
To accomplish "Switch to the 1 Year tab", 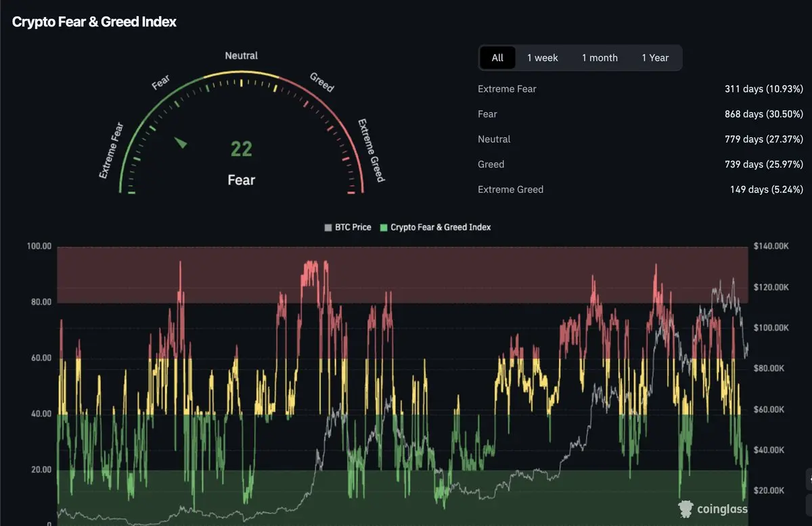I will [x=655, y=58].
